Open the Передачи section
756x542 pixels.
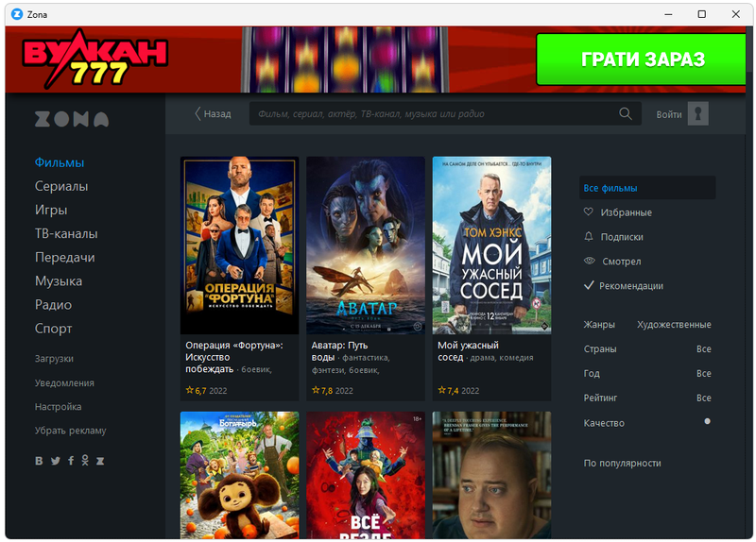(x=64, y=257)
